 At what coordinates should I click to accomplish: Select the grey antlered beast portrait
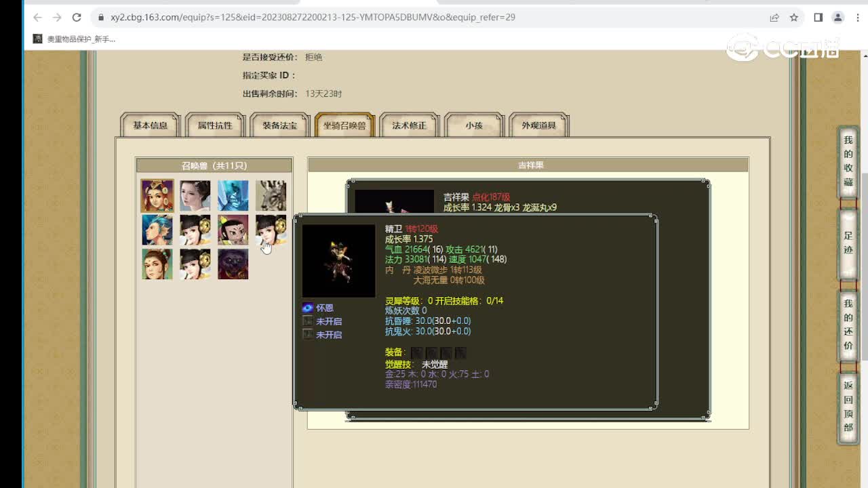pyautogui.click(x=271, y=196)
